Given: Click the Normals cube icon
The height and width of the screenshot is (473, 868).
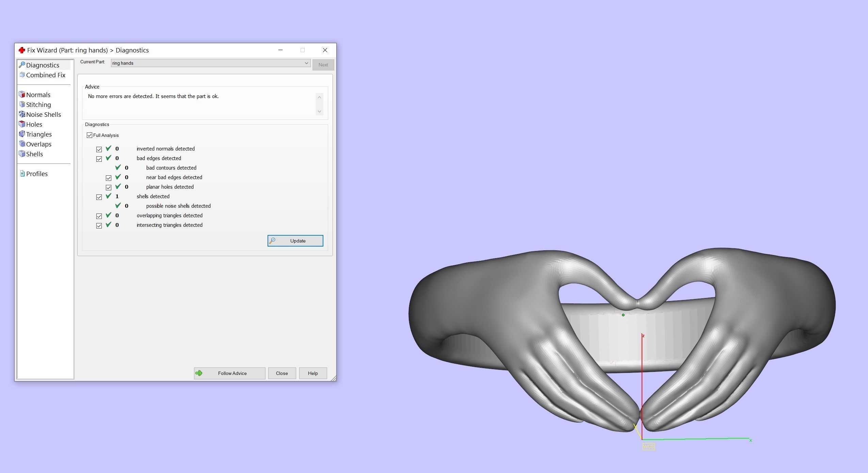Looking at the screenshot, I should [22, 94].
